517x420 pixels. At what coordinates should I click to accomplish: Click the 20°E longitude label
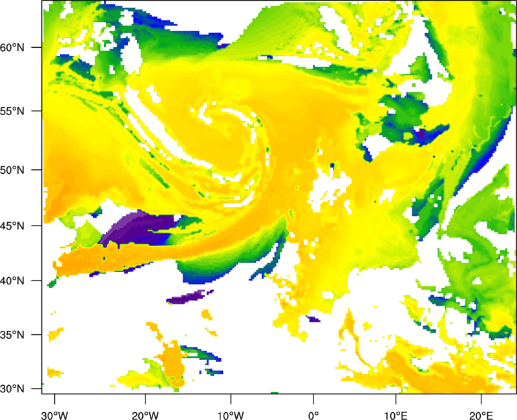(x=481, y=415)
